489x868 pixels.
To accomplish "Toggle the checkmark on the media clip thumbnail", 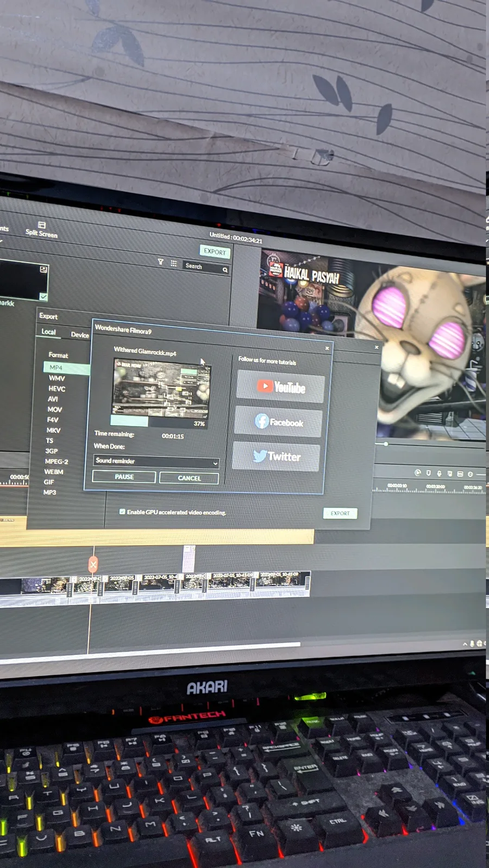I will coord(43,296).
